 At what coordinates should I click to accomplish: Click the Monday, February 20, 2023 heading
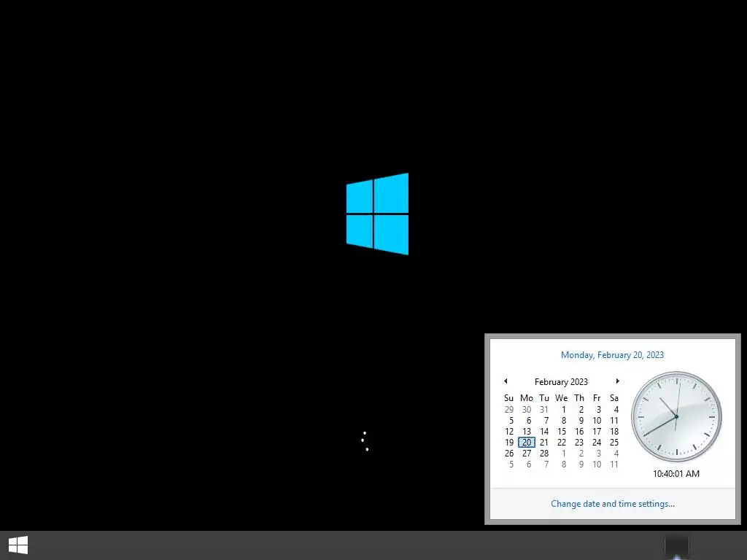point(612,355)
